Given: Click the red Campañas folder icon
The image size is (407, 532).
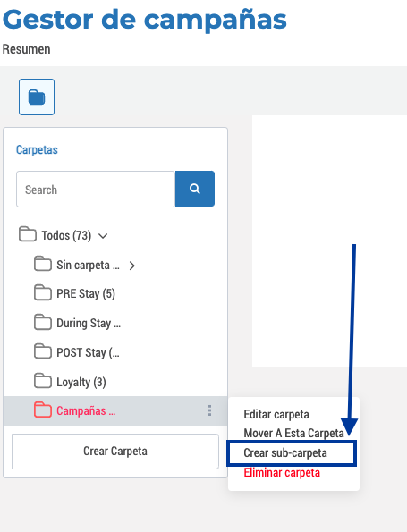Looking at the screenshot, I should tap(43, 410).
